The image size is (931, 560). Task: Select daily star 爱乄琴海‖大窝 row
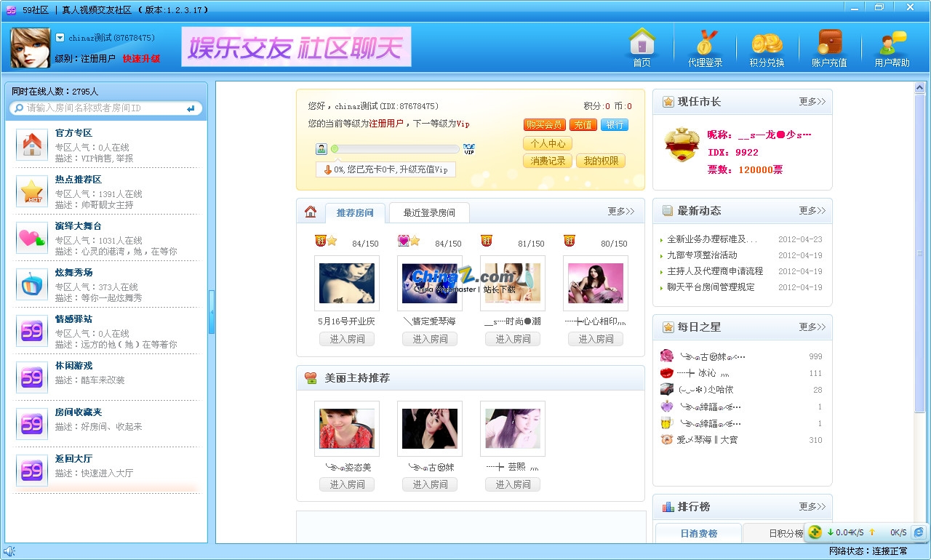click(x=741, y=440)
